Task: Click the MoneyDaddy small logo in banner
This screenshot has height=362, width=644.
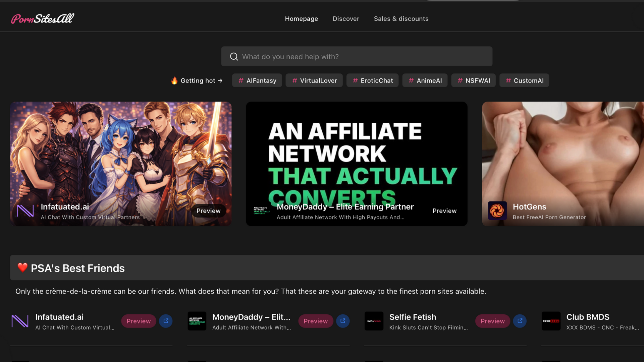Action: (x=261, y=211)
